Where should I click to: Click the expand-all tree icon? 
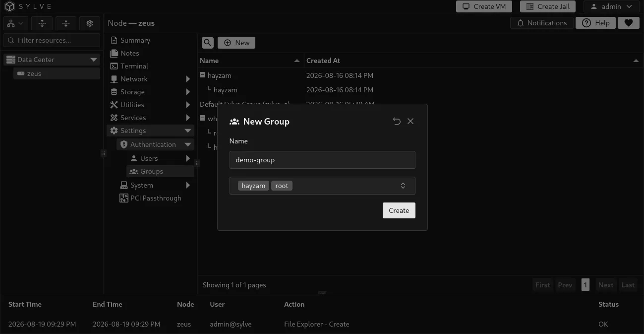tap(42, 23)
